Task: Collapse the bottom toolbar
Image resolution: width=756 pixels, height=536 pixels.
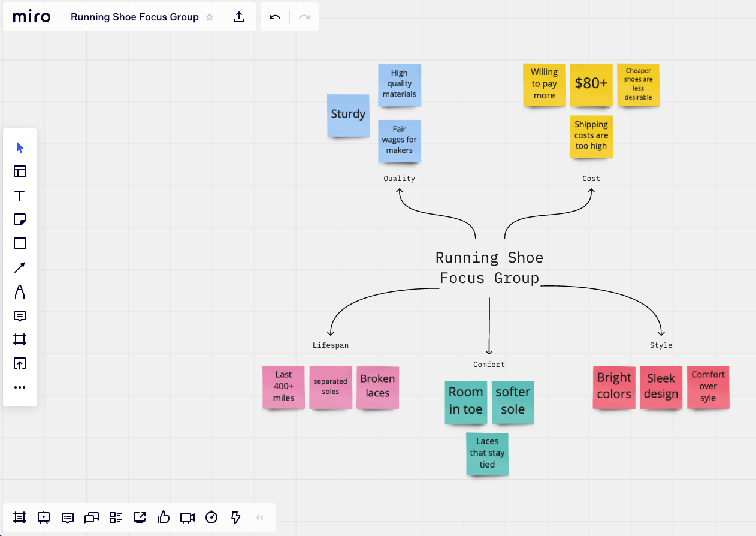Action: pos(259,517)
